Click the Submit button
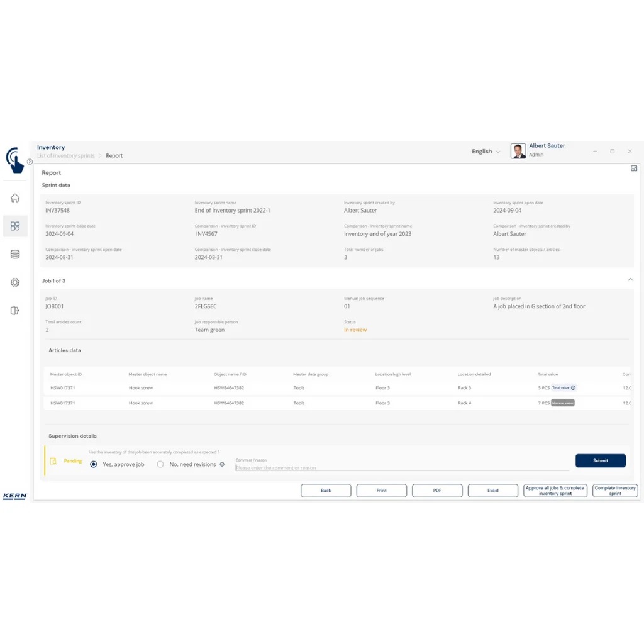Screen dimensions: 644x644 (600, 460)
